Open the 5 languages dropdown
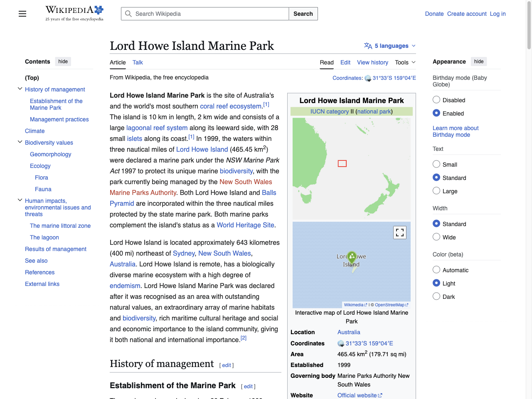 point(389,46)
